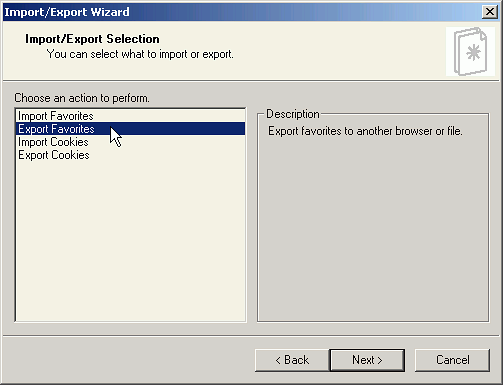Click the wizard document icon with asterisk
Screen dimensions: 503x385
470,51
